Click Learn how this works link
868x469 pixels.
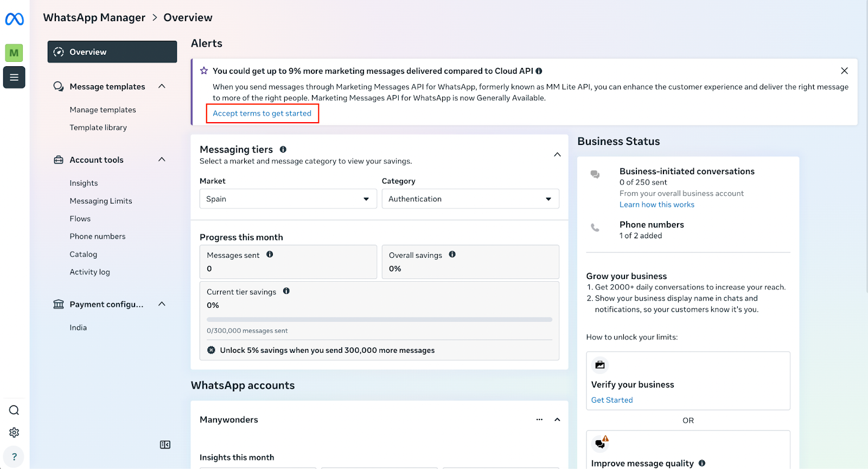click(x=656, y=205)
